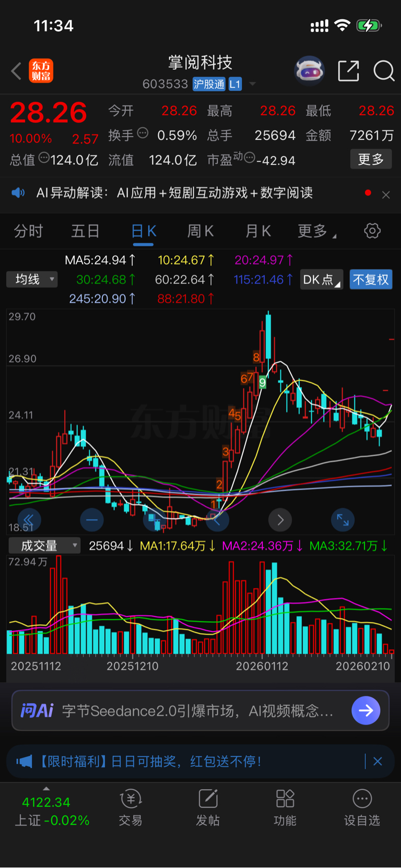Viewport: 401px width, 868px height.
Task: Tap the MA3:32.71万 volume value
Action: pyautogui.click(x=348, y=545)
